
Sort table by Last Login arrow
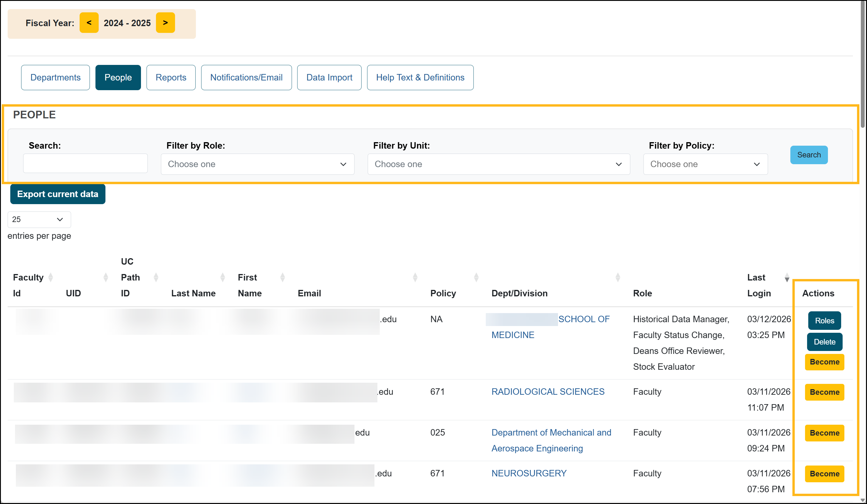coord(787,277)
